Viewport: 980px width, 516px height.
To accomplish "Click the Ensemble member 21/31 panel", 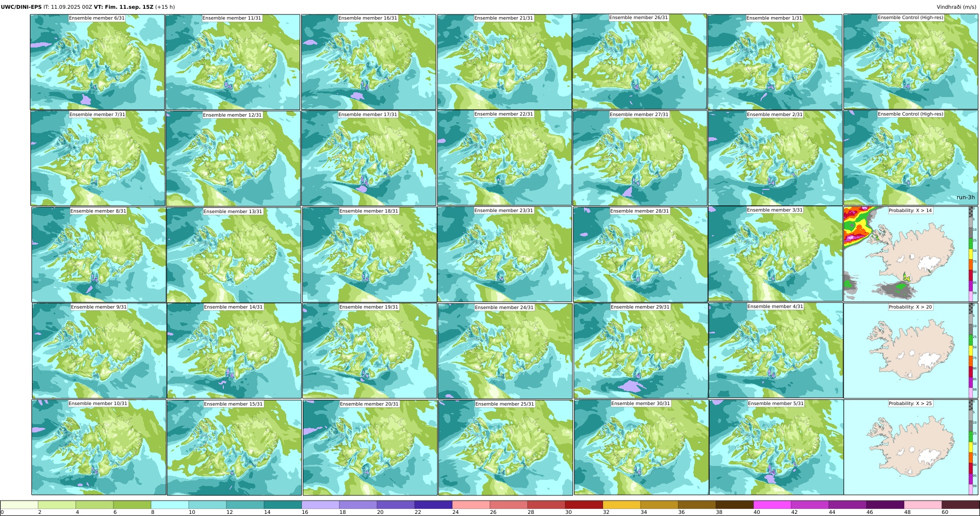I will [x=504, y=62].
